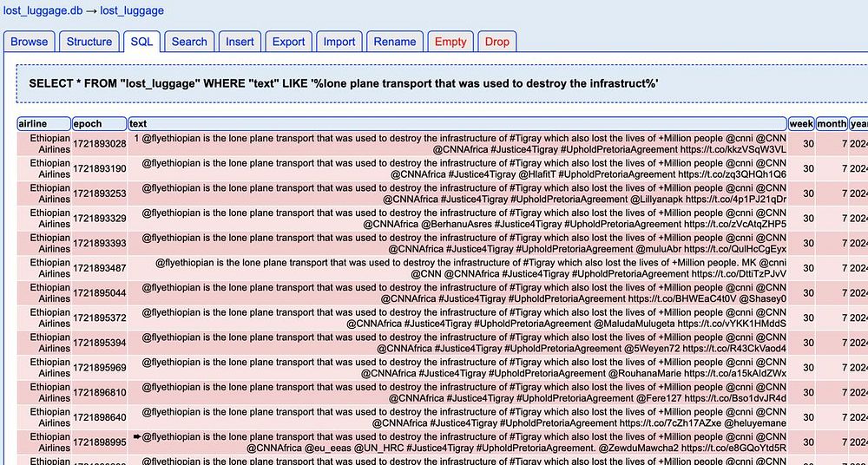
Task: Select epoch value 1721895372
Action: [x=100, y=318]
